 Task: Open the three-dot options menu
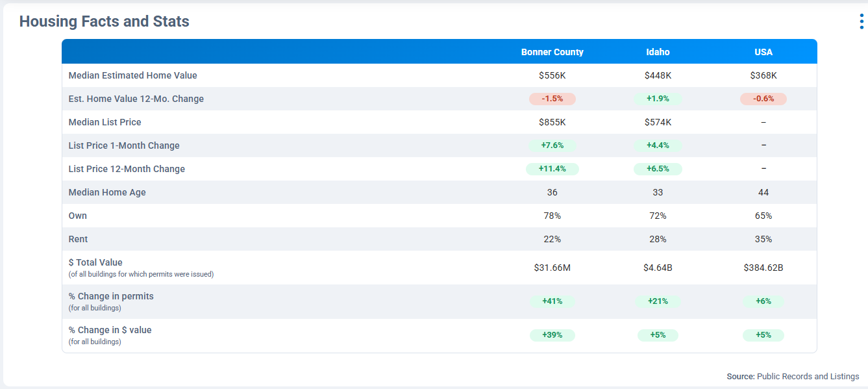point(861,21)
